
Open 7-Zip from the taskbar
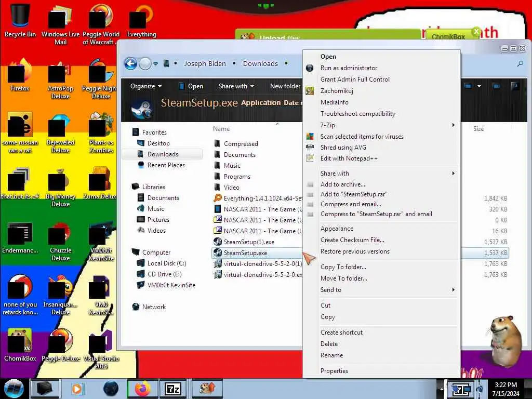point(172,389)
